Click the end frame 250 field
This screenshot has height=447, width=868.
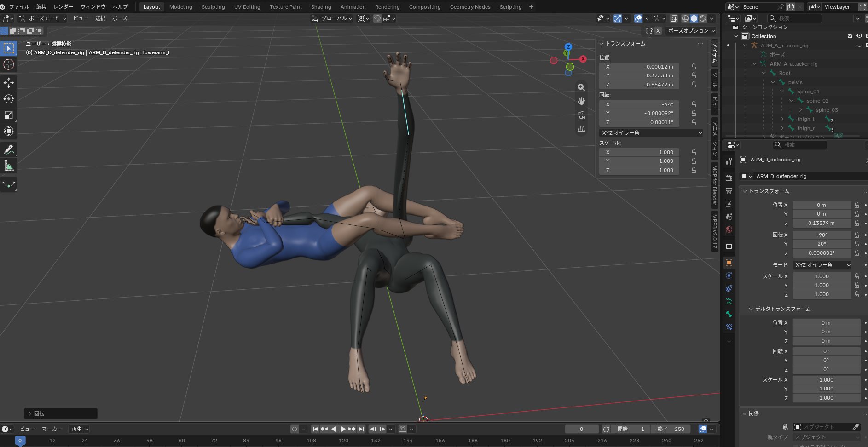tap(671, 429)
